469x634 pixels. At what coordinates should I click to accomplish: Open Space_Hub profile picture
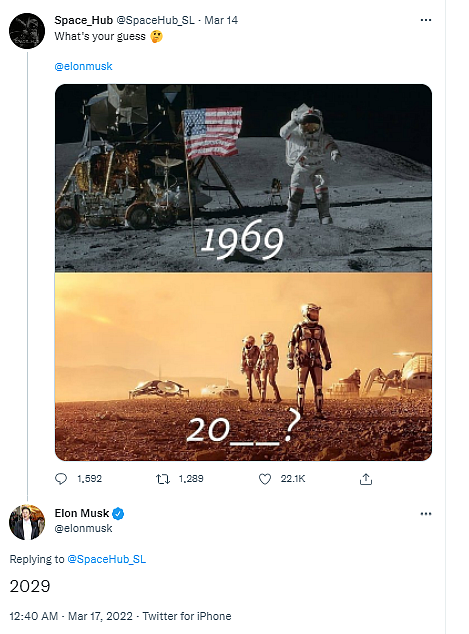[x=27, y=31]
